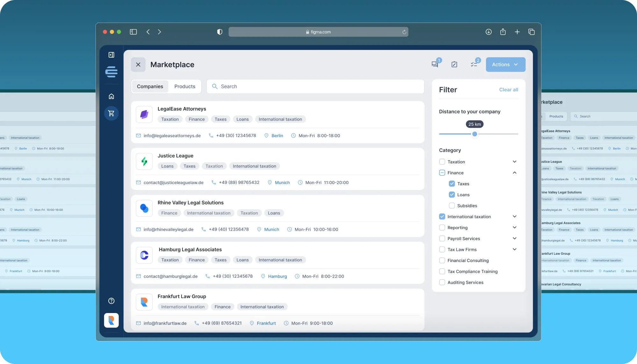The image size is (637, 364).
Task: Check the Financial Consulting checkbox
Action: click(x=442, y=261)
